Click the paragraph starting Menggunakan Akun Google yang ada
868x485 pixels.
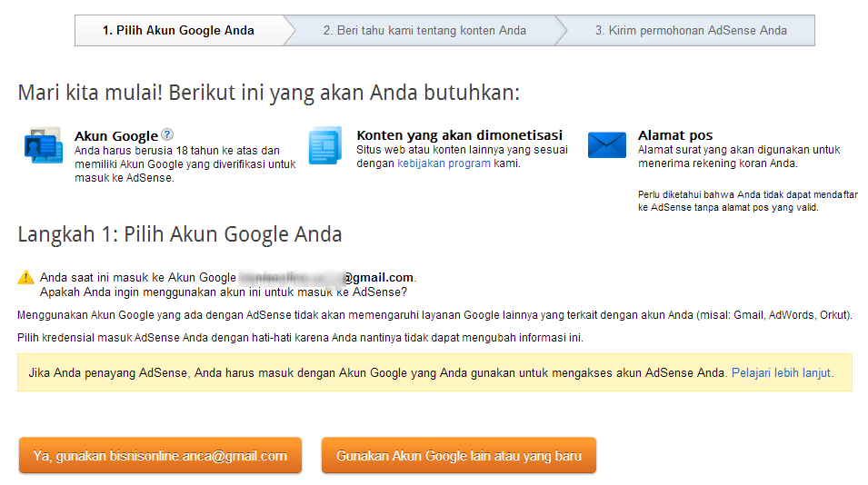point(434,314)
